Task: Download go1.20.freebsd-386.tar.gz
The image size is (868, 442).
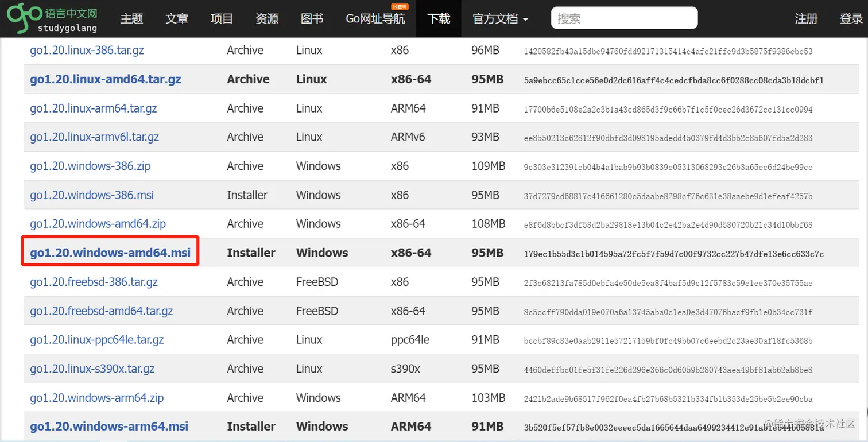Action: [x=94, y=282]
